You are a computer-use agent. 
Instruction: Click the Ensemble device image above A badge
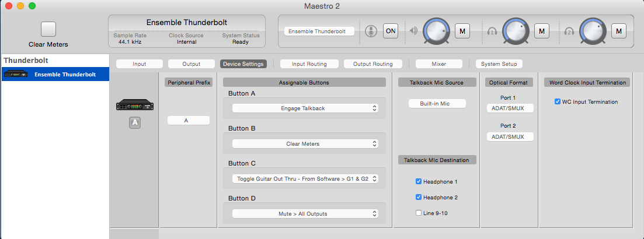pyautogui.click(x=135, y=106)
